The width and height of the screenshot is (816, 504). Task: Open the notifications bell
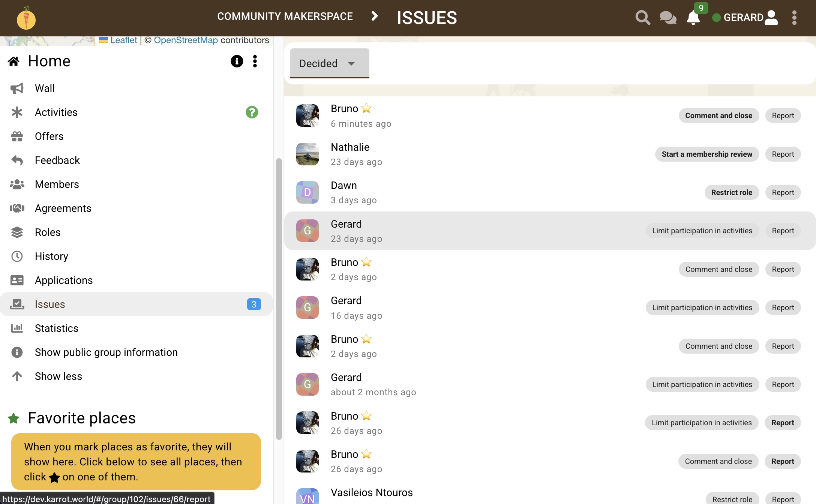coord(693,18)
